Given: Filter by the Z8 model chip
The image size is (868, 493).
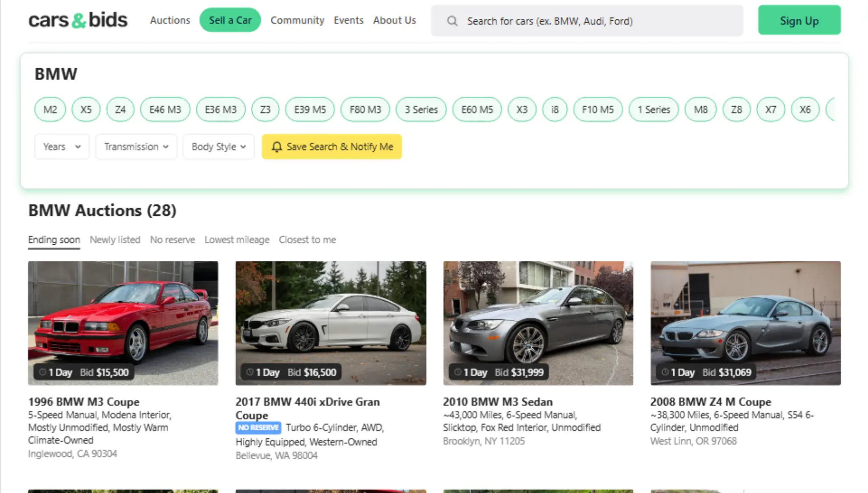Looking at the screenshot, I should click(736, 109).
